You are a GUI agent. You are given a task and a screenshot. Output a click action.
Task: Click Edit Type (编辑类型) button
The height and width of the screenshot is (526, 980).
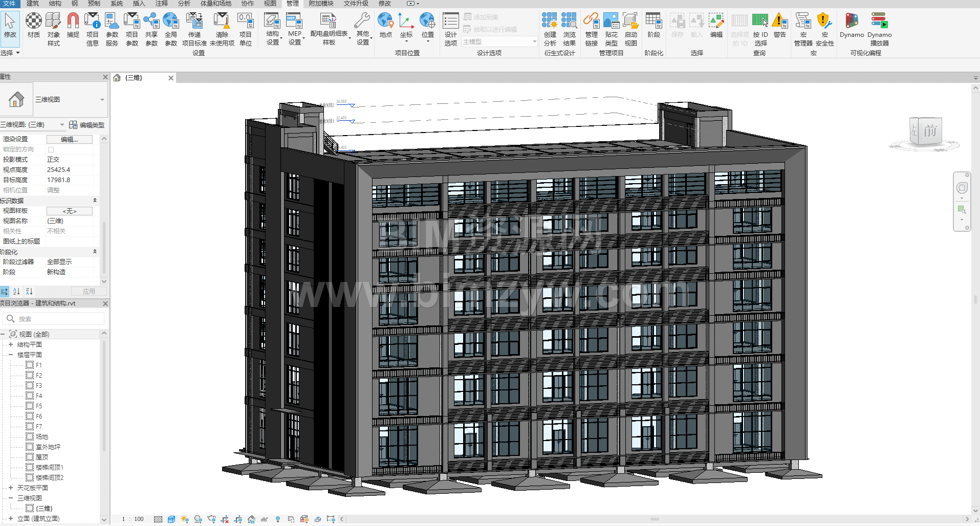click(x=87, y=125)
